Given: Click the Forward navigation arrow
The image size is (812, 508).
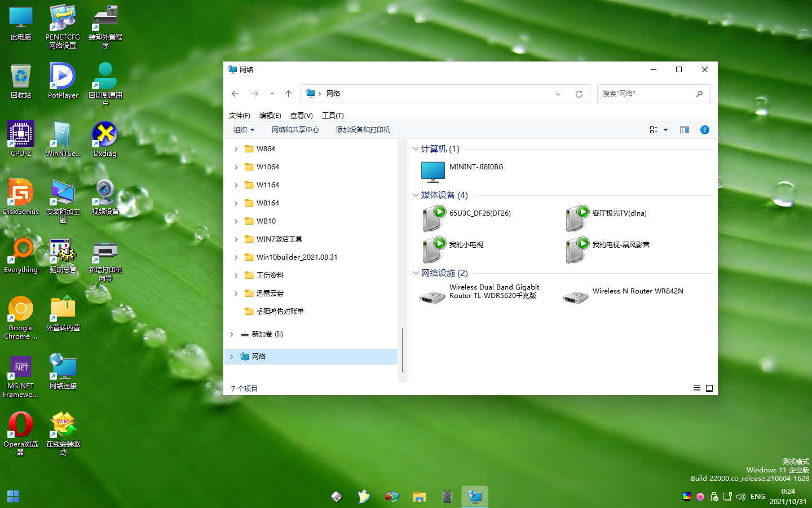Looking at the screenshot, I should point(255,94).
